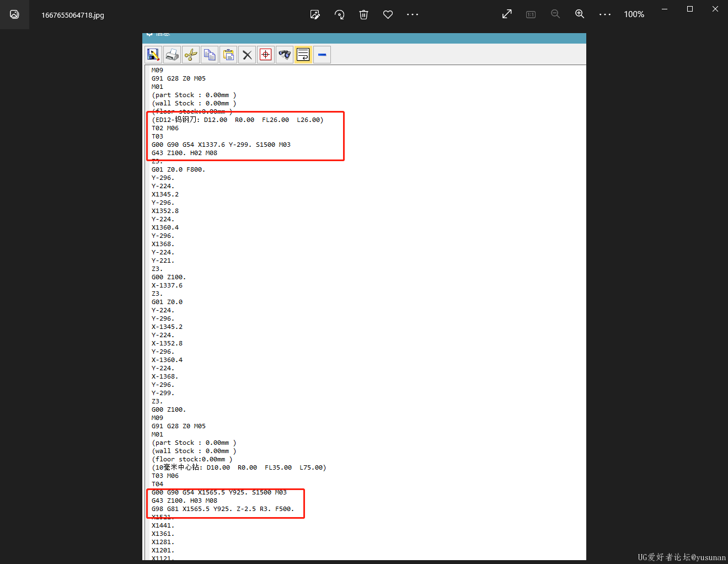Click the file name 1667655064718.jpg
728x564 pixels.
pos(73,15)
